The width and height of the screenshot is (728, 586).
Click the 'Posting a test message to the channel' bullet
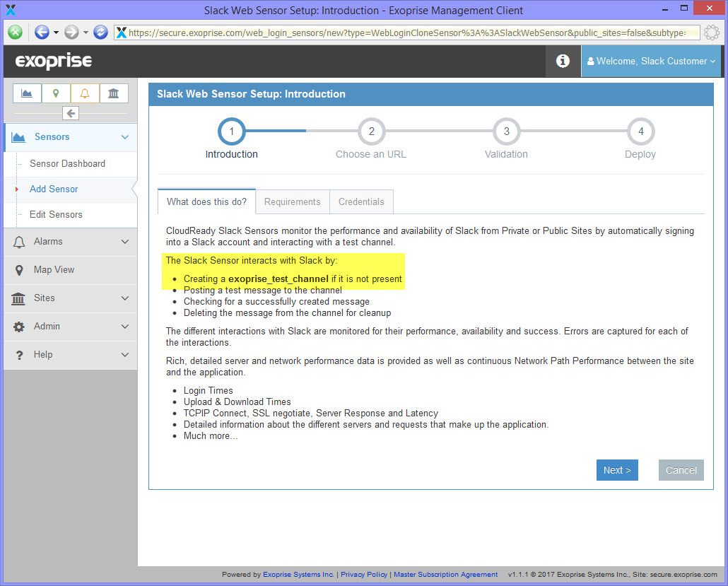click(263, 291)
